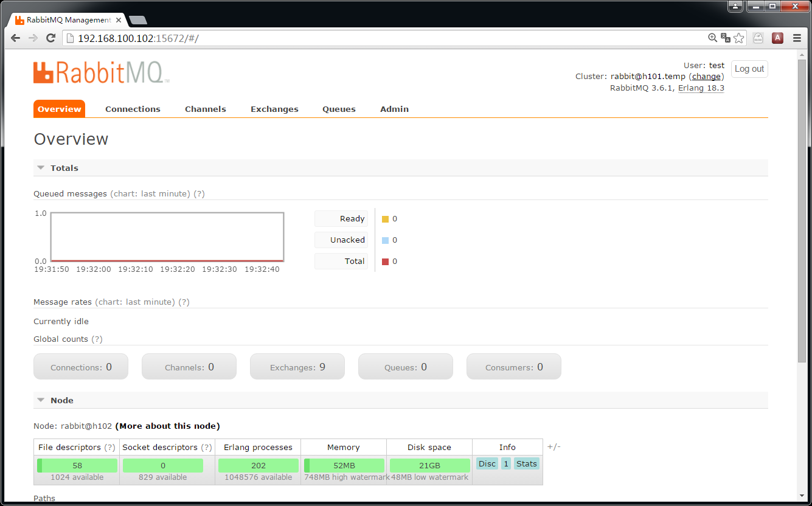Click the 1 info tag
This screenshot has height=506, width=812.
click(506, 463)
